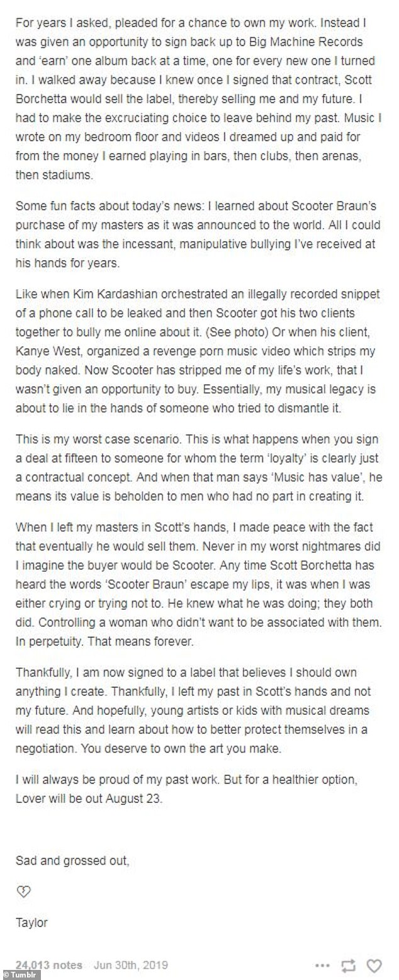Click the opening paragraph about owning her work
Viewport: 399px width, 980px height.
[x=195, y=98]
